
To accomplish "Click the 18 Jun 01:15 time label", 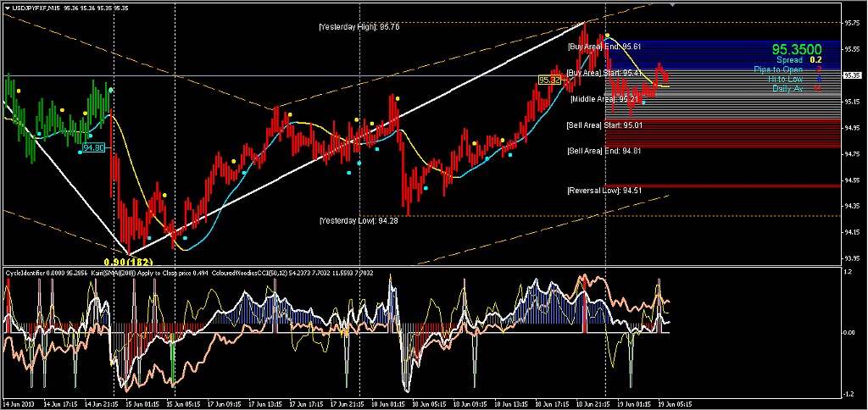I will pos(389,404).
